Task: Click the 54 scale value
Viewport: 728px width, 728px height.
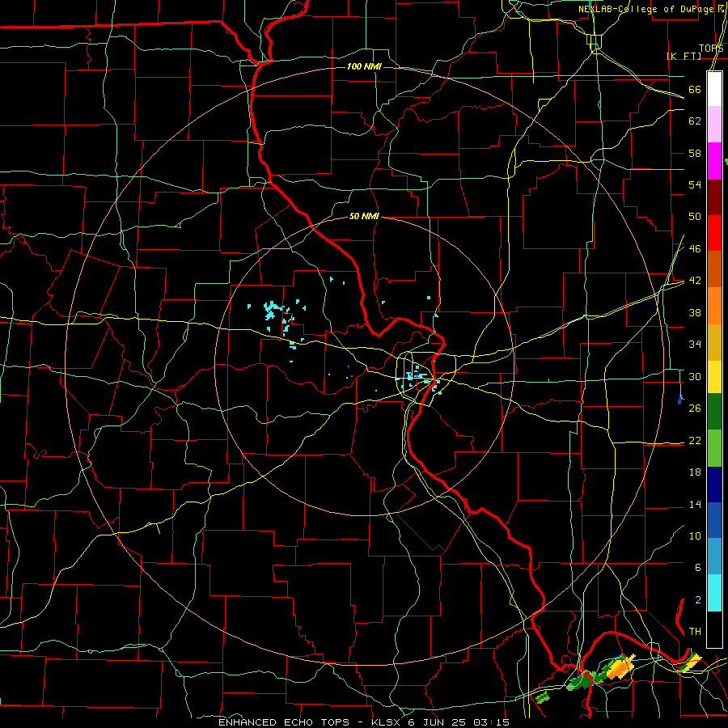Action: (695, 184)
